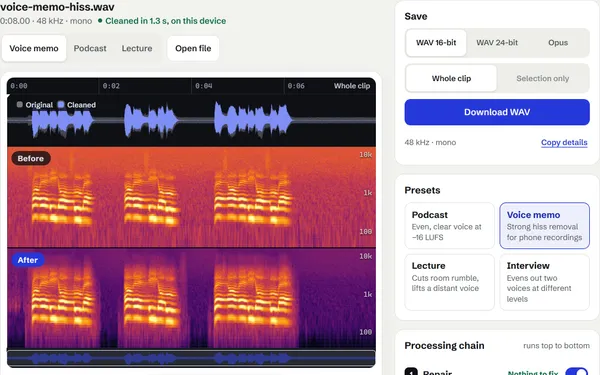Switch to the Podcast tab

90,49
